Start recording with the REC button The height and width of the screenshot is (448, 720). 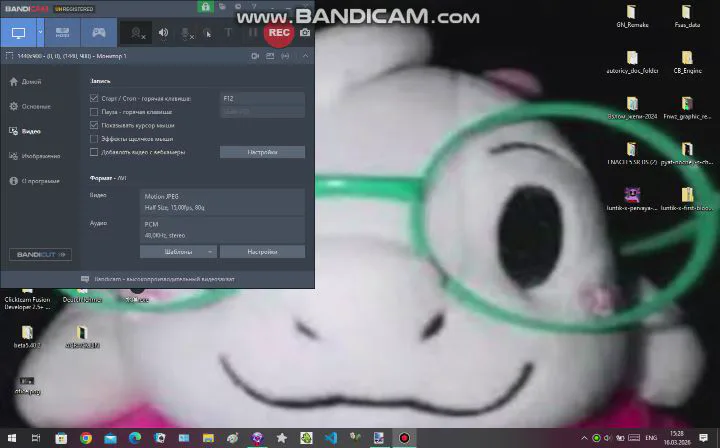[279, 33]
